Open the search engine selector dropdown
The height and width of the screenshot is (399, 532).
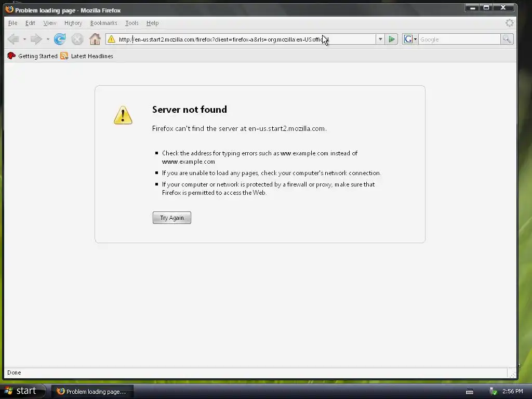[410, 39]
